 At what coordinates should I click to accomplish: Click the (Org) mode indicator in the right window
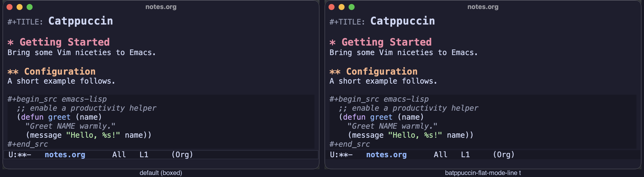pos(504,155)
